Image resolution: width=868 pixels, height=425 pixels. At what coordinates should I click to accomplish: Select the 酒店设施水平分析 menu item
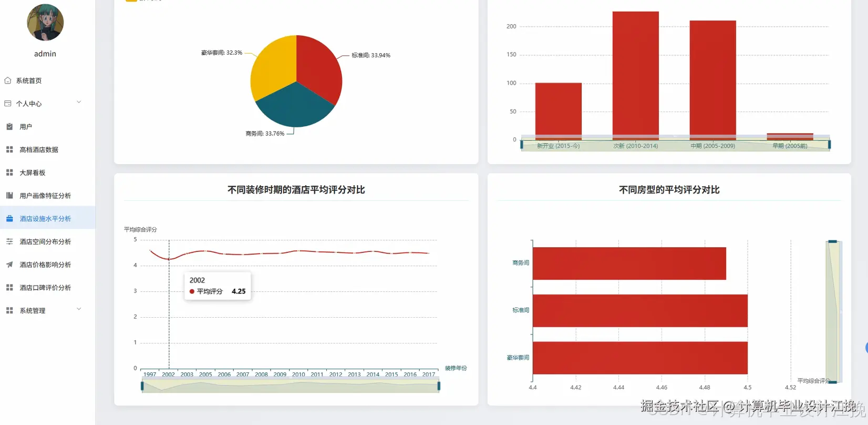click(47, 218)
